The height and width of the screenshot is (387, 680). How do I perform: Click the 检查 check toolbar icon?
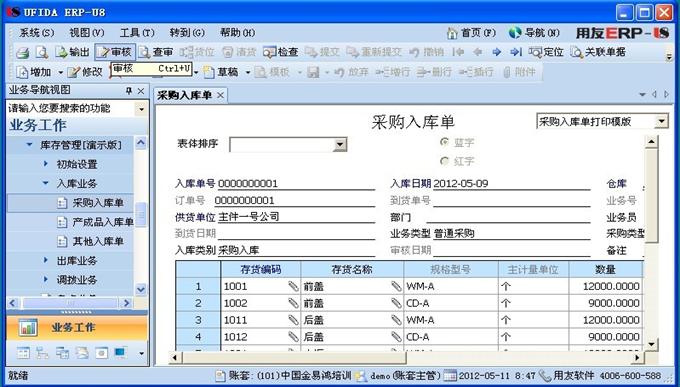coord(281,52)
